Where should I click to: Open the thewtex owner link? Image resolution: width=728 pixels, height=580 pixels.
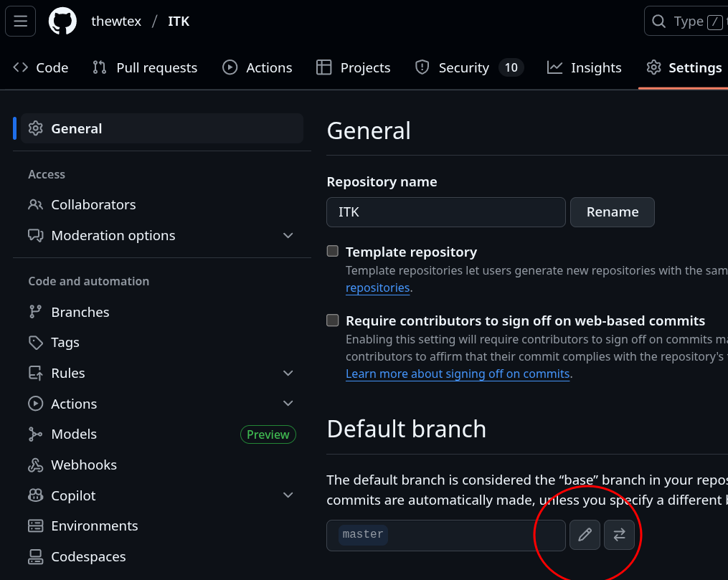click(116, 22)
